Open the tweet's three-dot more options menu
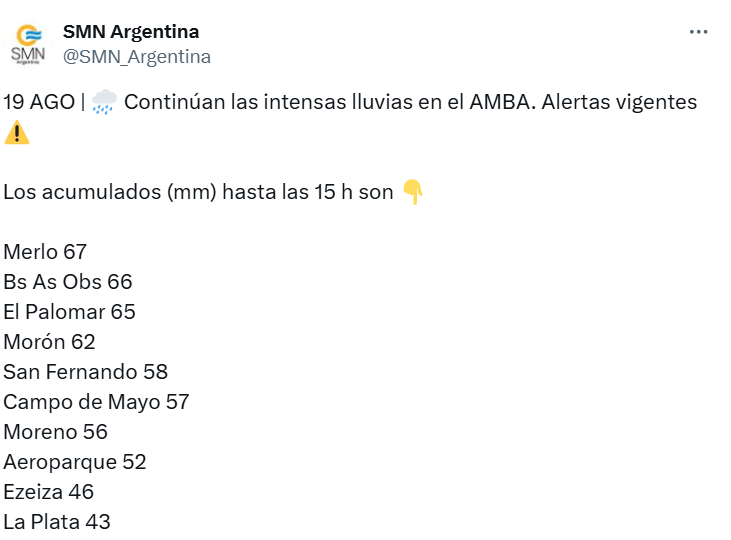 699,32
